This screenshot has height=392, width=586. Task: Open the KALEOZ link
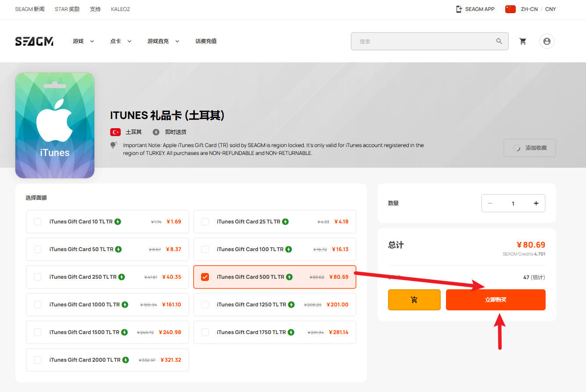point(120,9)
